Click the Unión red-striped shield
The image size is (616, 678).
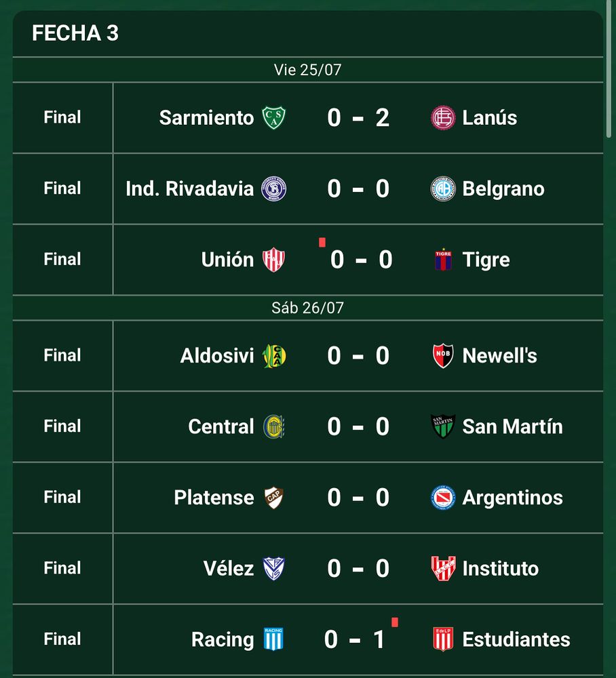pos(273,260)
